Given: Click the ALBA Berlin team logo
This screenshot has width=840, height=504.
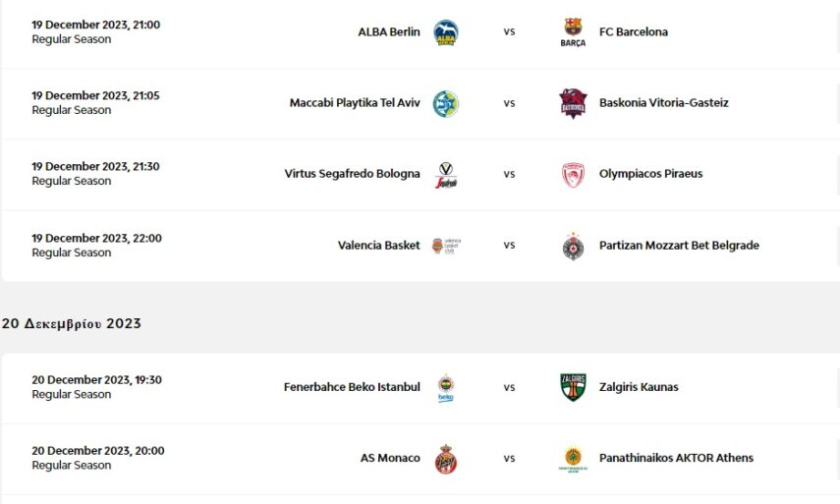Looking at the screenshot, I should 446,32.
